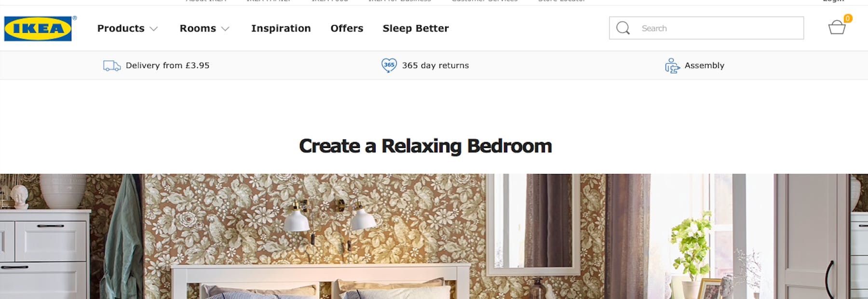Click the Create a Relaxing Bedroom heading

click(x=425, y=146)
